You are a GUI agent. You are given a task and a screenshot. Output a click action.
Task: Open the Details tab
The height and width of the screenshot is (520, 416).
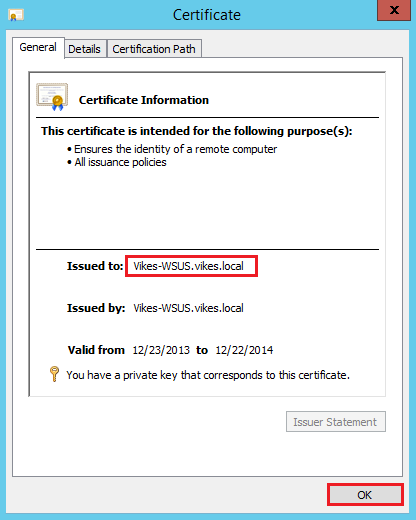[x=85, y=49]
